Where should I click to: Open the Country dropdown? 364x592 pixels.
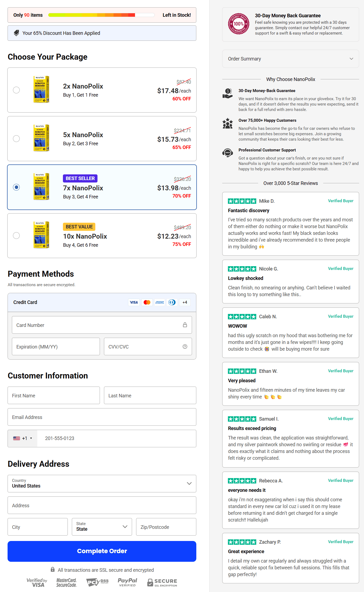[x=102, y=483]
